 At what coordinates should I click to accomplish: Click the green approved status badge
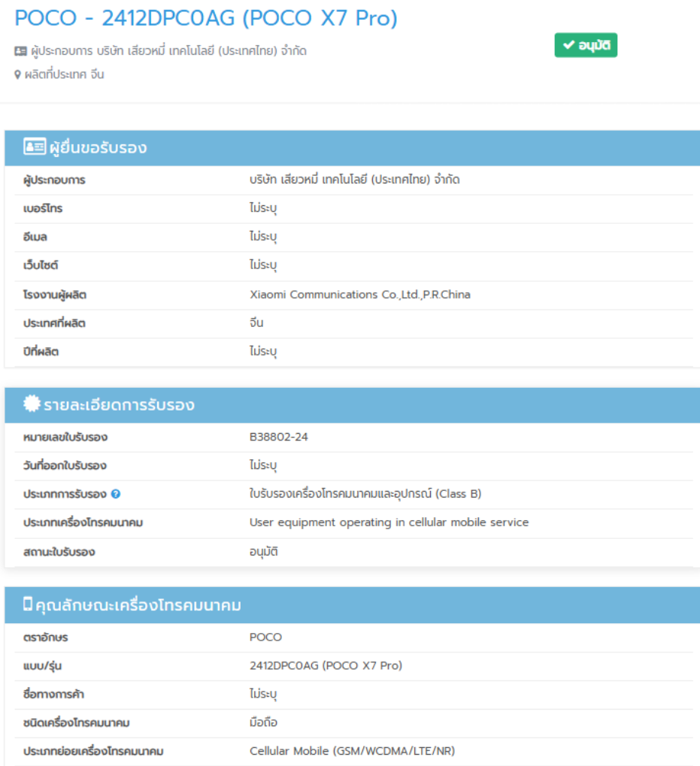586,45
